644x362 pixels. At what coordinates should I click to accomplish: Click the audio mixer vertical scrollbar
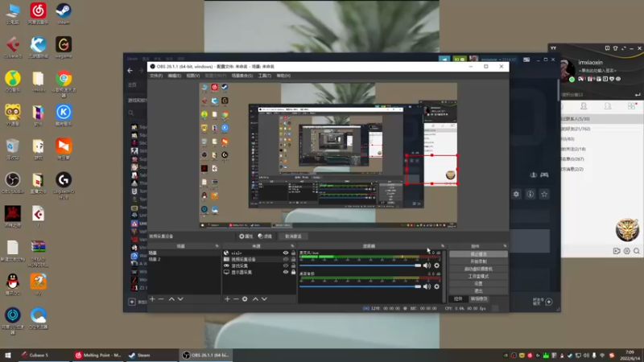444,275
